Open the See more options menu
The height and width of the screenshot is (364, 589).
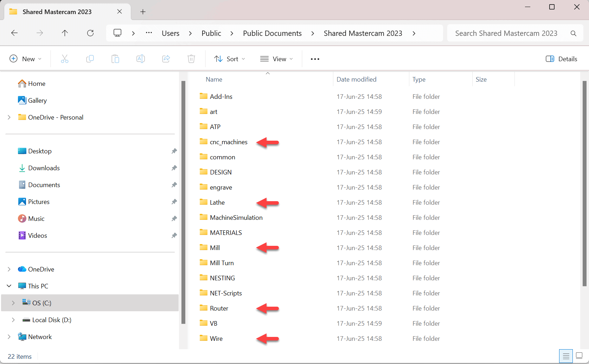click(x=315, y=59)
